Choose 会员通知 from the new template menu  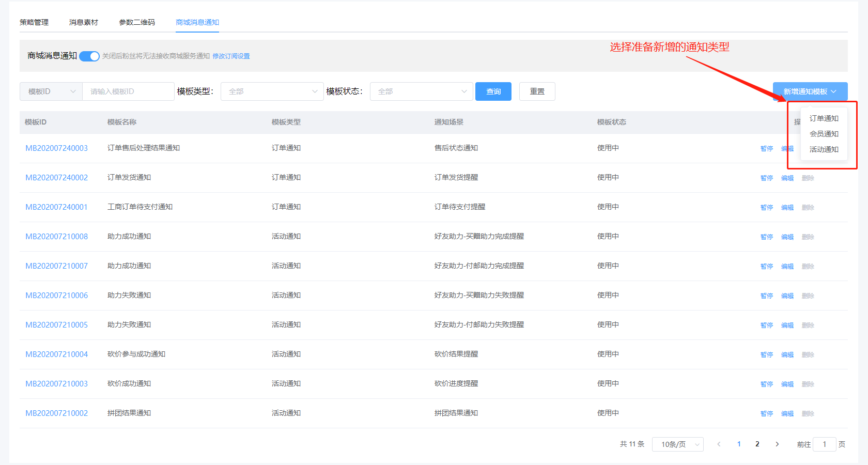(824, 134)
